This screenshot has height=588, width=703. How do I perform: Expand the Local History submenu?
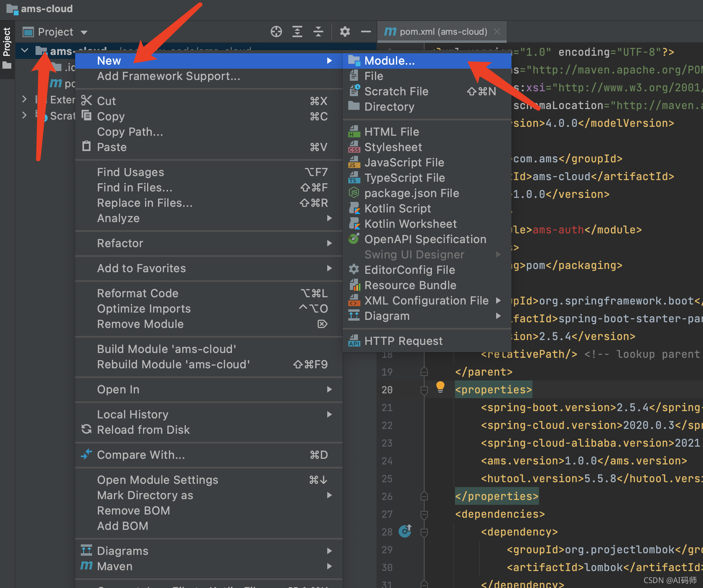tap(209, 414)
